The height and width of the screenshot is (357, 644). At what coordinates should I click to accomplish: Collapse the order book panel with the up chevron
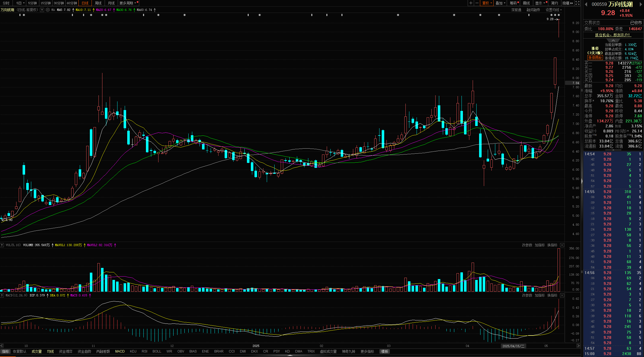(613, 41)
